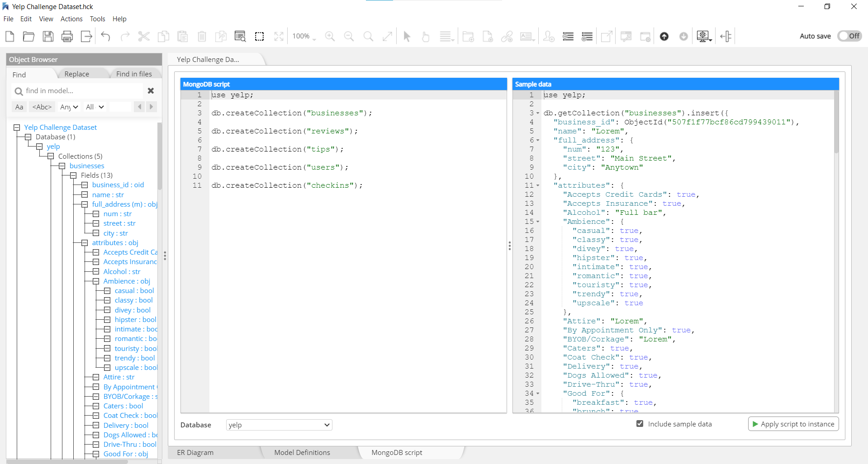The width and height of the screenshot is (868, 464).
Task: Open the File menu
Action: coord(9,19)
